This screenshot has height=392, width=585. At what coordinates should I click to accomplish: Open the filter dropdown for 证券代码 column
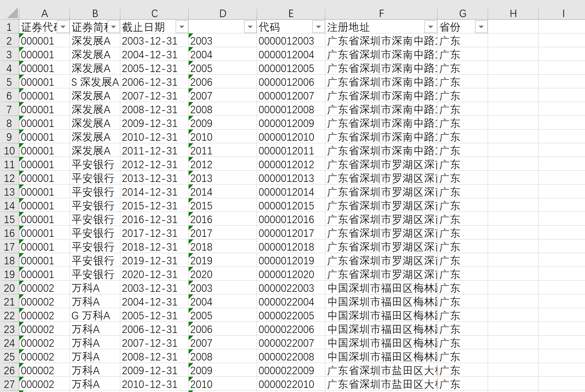coord(63,27)
